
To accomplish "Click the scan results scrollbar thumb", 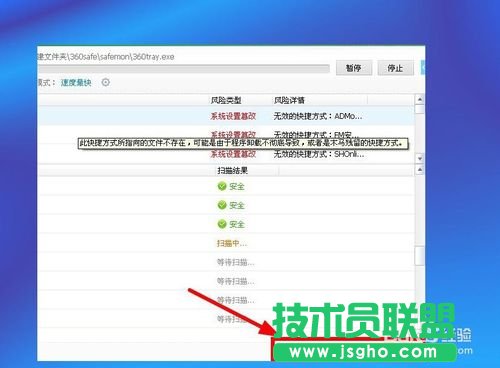I will (x=420, y=256).
